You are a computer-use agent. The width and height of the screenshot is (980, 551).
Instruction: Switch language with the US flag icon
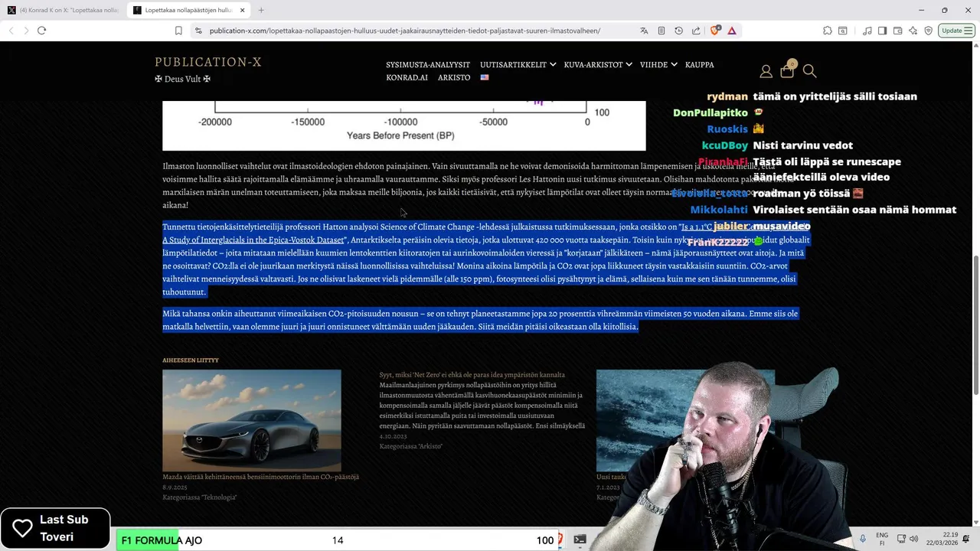(485, 77)
